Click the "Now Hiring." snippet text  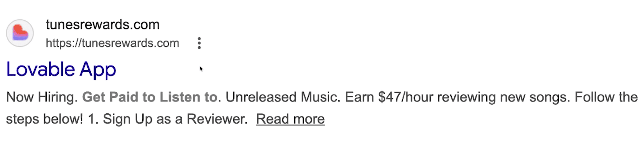click(x=42, y=97)
